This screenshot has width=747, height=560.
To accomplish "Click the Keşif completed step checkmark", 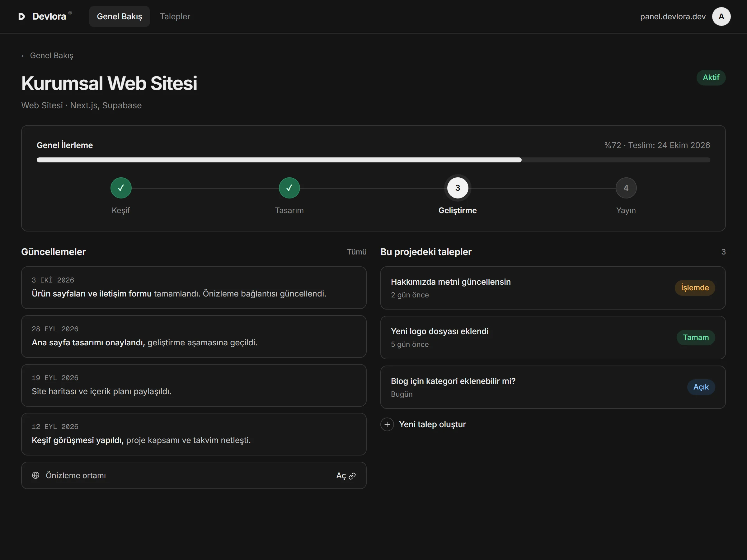I will pyautogui.click(x=121, y=188).
